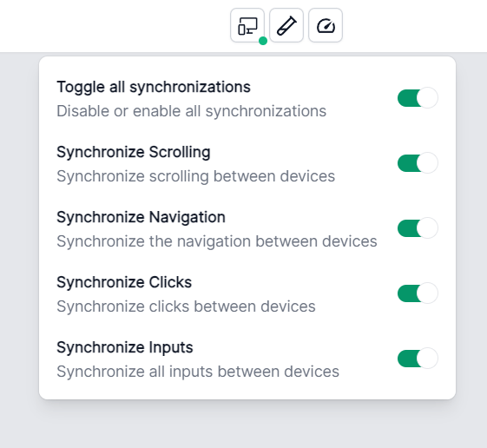Click the Synchronize clicks between devices text
487x448 pixels.
tap(186, 306)
